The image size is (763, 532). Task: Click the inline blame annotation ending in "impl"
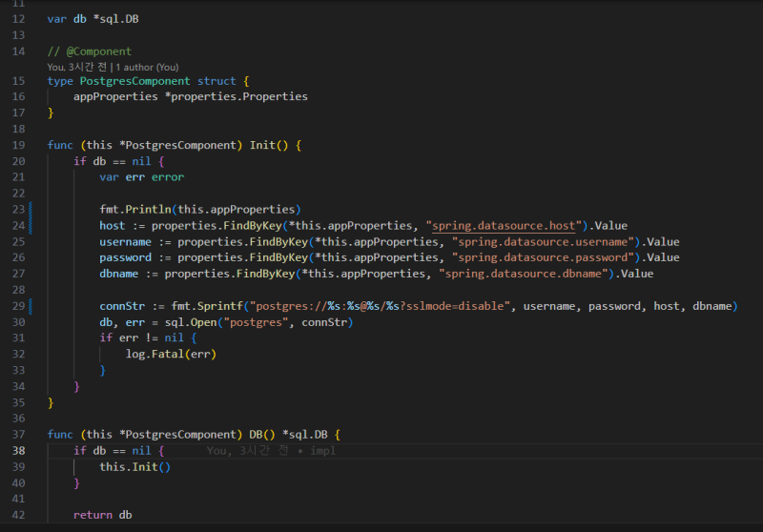click(271, 450)
